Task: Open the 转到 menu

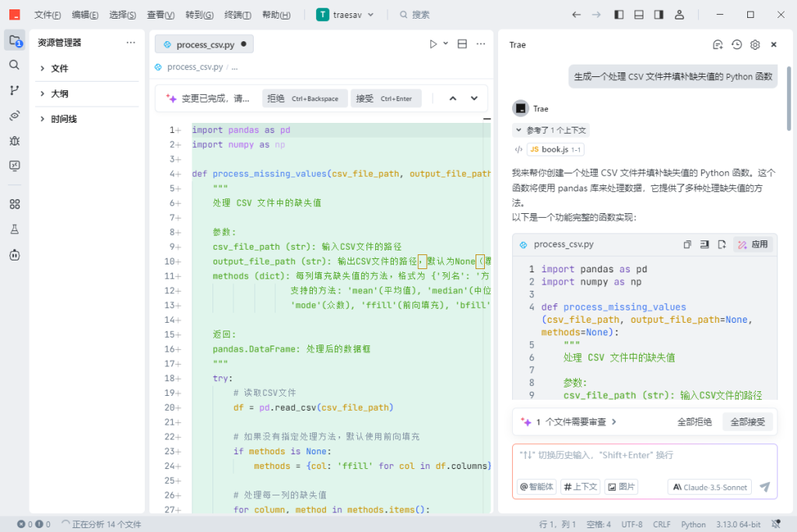Action: 199,15
